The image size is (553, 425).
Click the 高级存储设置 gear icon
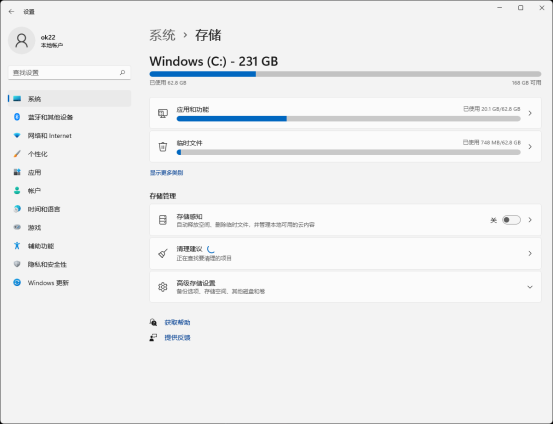click(x=163, y=287)
